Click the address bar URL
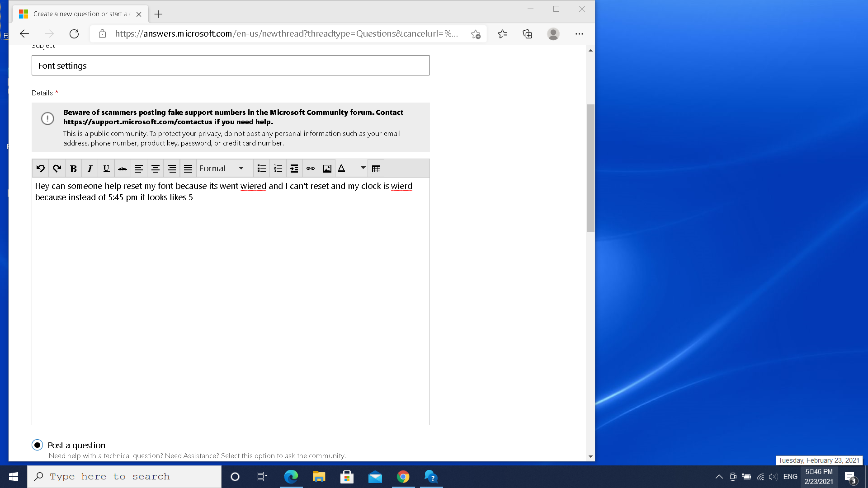Image resolution: width=868 pixels, height=488 pixels. click(x=286, y=34)
